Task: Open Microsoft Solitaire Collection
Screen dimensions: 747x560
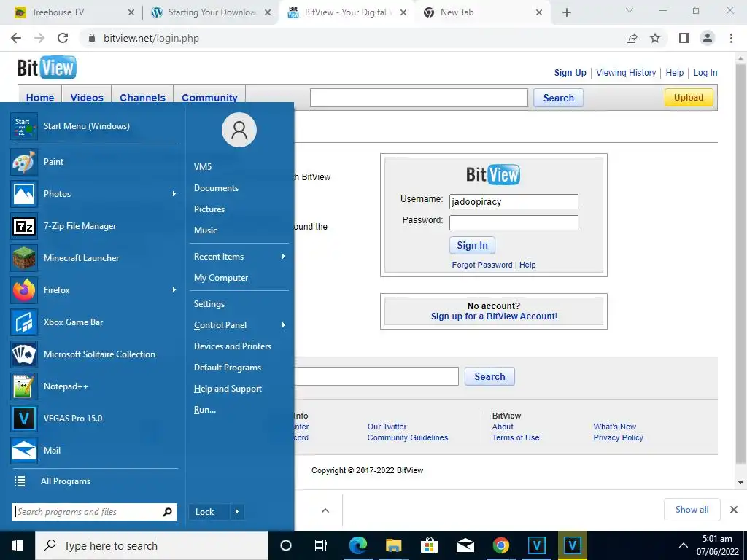Action: click(93, 354)
